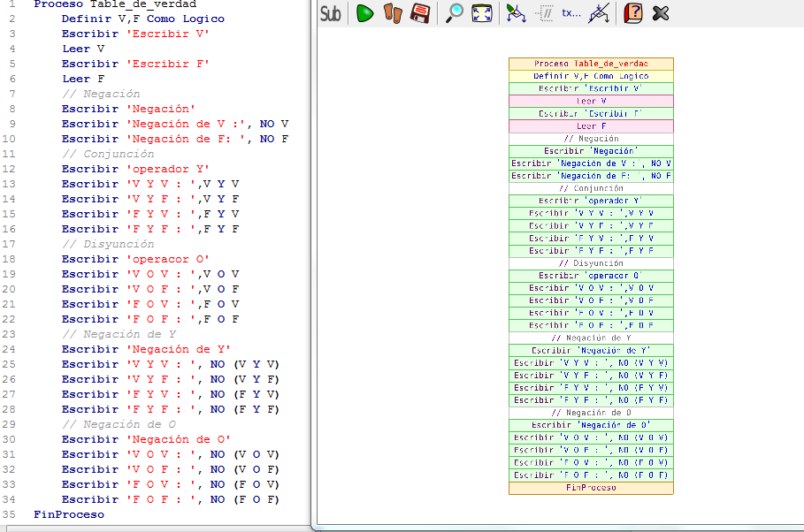Click the '// Negación' comment on line 7
Image resolution: width=804 pixels, height=532 pixels.
click(101, 94)
